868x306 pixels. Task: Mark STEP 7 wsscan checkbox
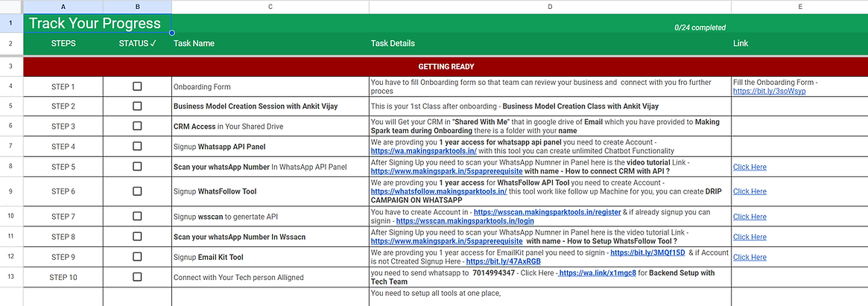137,216
